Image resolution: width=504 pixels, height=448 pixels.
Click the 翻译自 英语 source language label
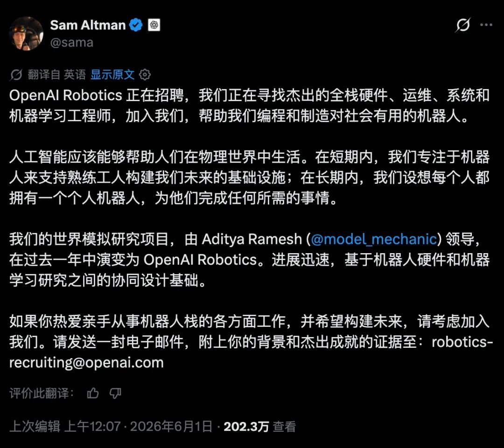tap(56, 75)
